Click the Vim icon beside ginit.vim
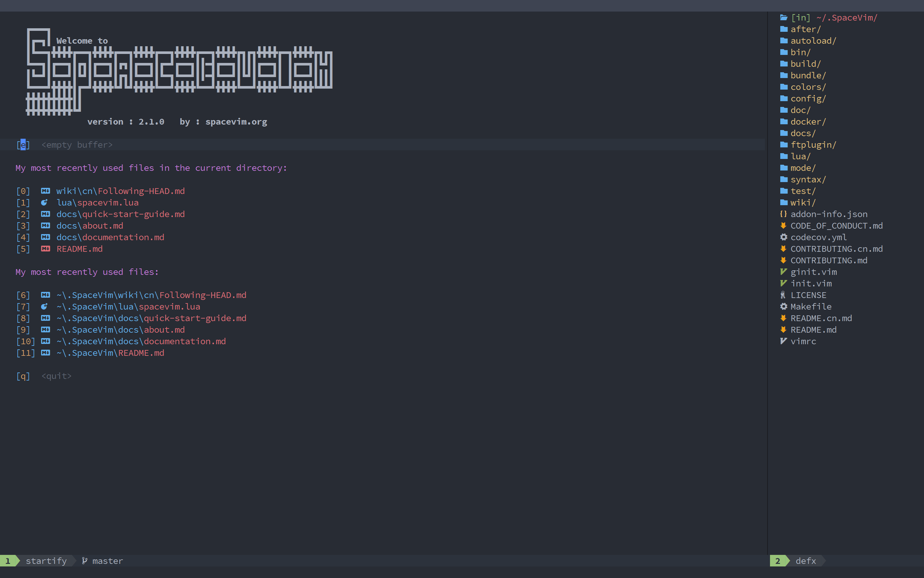This screenshot has height=578, width=924. coord(783,272)
